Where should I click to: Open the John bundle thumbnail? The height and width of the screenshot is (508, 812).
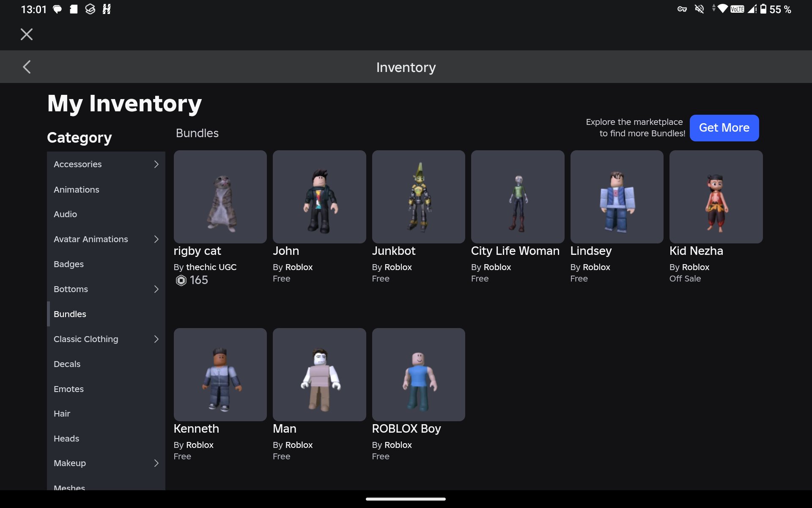click(319, 197)
